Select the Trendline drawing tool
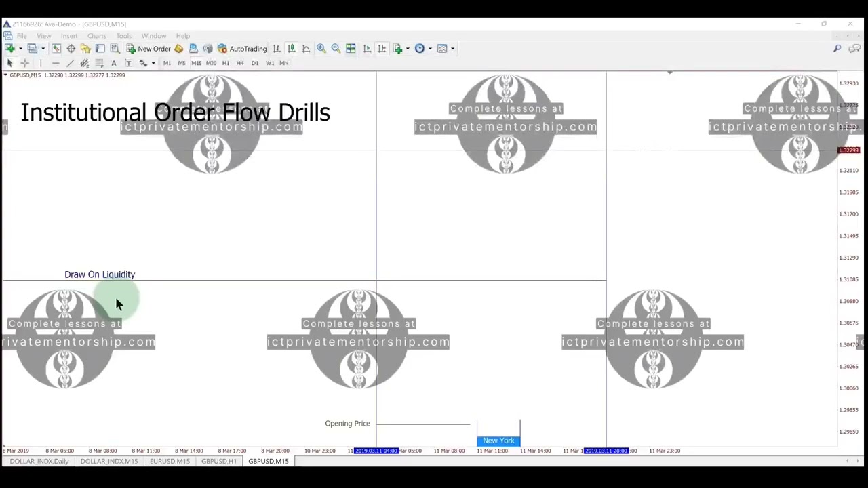 [x=70, y=63]
